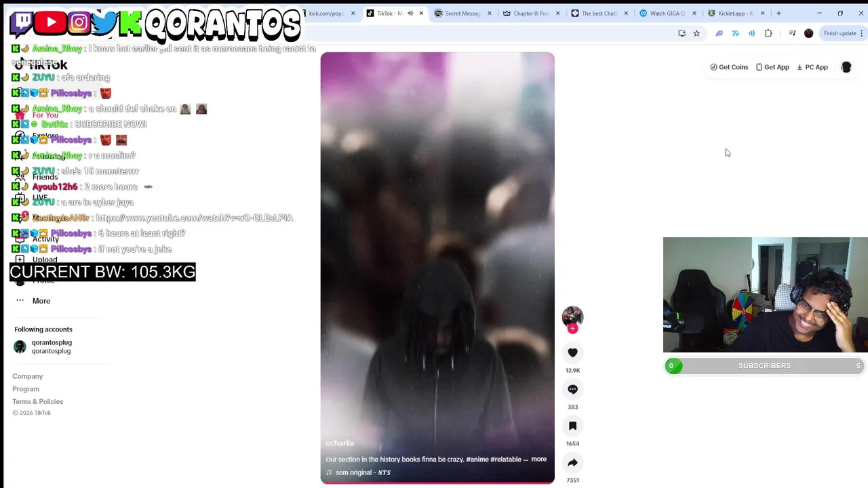Close the Watch GIGA tab
The image size is (868, 488).
[x=694, y=13]
